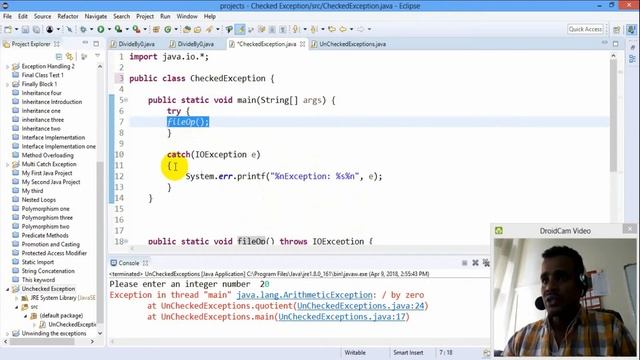
Task: Collapse the Unchecked Exception project node
Action: 7,289
